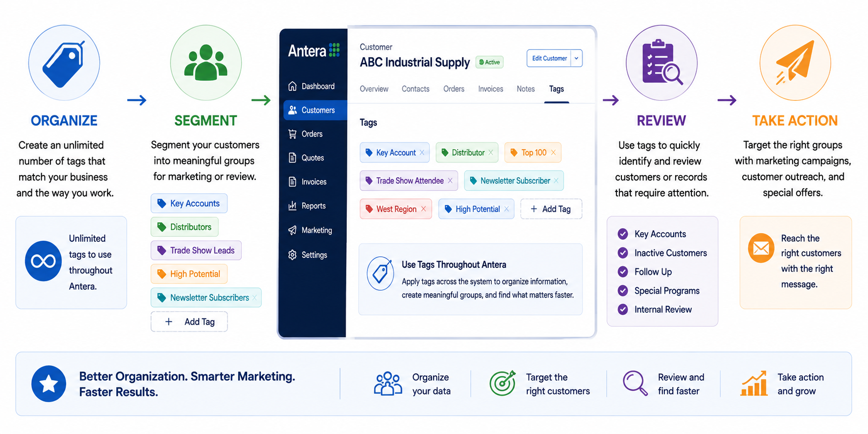Open Orders from the sidebar
Image resolution: width=868 pixels, height=434 pixels.
click(x=306, y=134)
